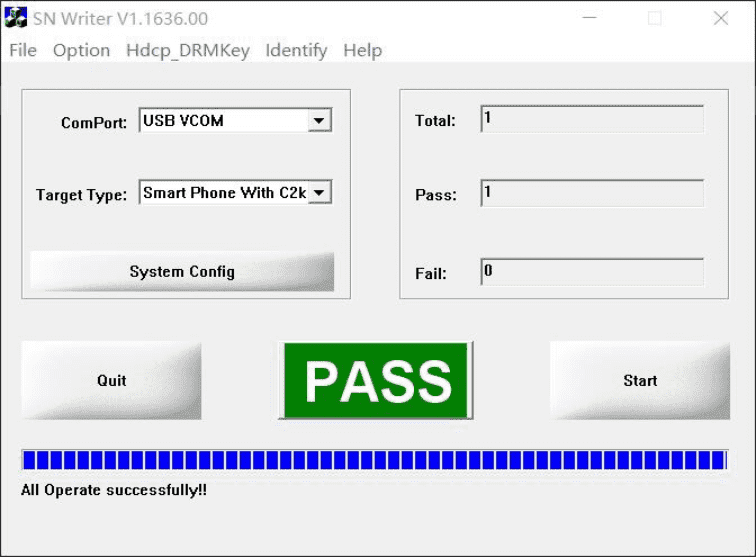Viewport: 756px width, 557px height.
Task: Expand the Target Type dropdown arrow
Action: click(319, 192)
